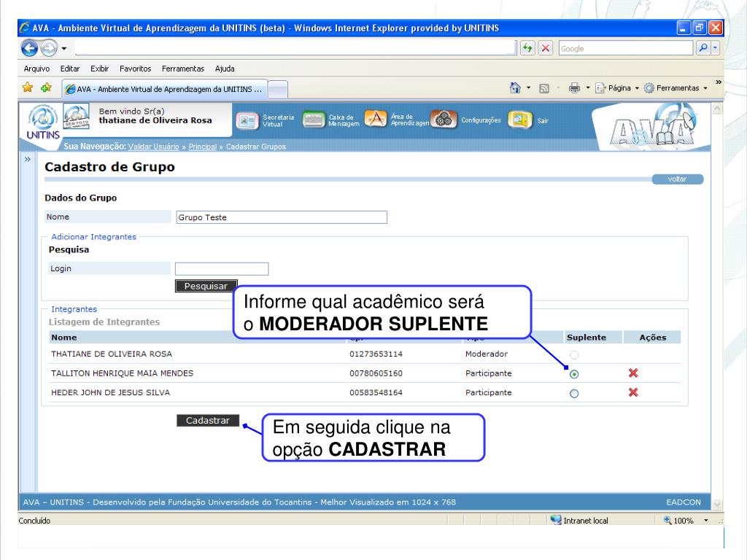The height and width of the screenshot is (560, 747).
Task: Open a new blank browser tab
Action: pyautogui.click(x=278, y=89)
